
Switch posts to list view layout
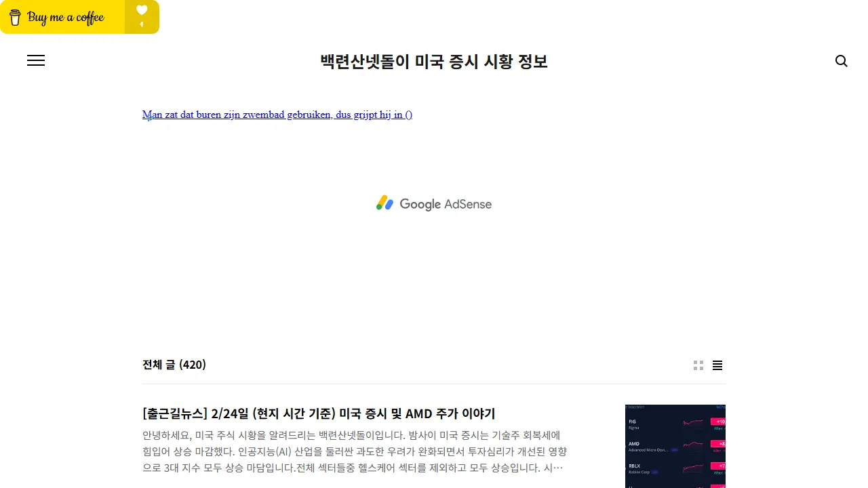tap(717, 365)
